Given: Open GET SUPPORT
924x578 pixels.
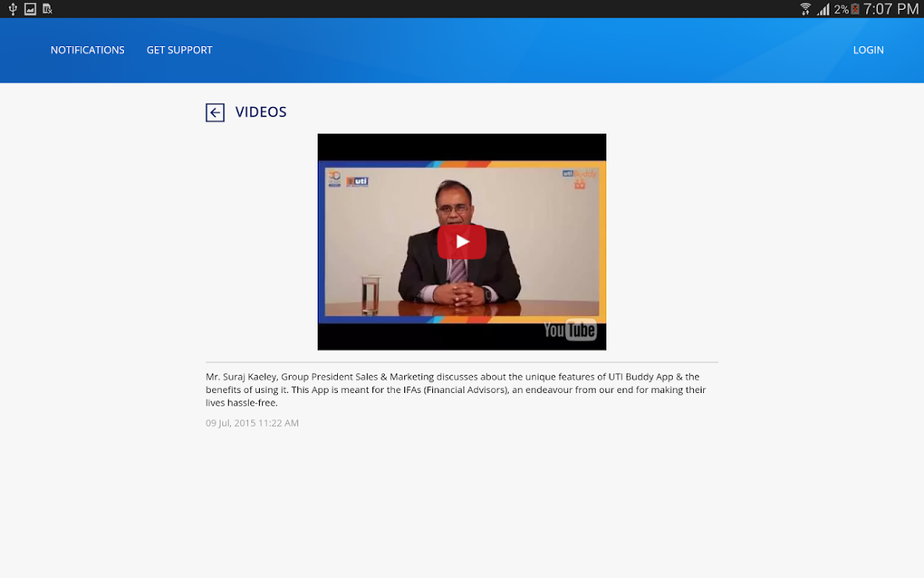Looking at the screenshot, I should coord(179,50).
